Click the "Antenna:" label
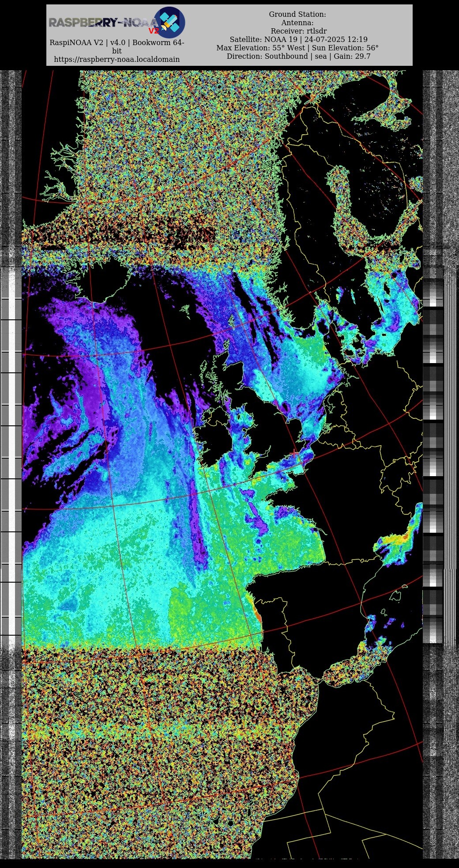 (297, 23)
